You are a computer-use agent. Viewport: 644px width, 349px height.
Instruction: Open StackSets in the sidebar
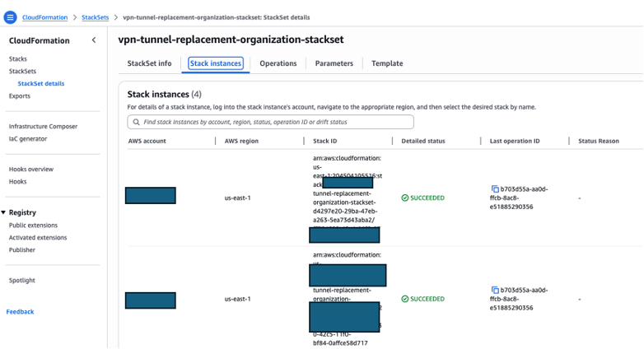tap(22, 71)
